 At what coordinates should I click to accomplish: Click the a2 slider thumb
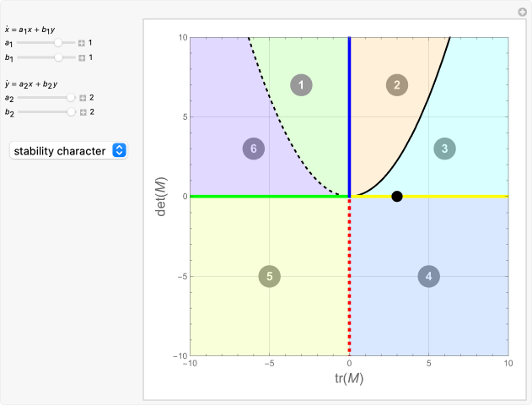(72, 97)
